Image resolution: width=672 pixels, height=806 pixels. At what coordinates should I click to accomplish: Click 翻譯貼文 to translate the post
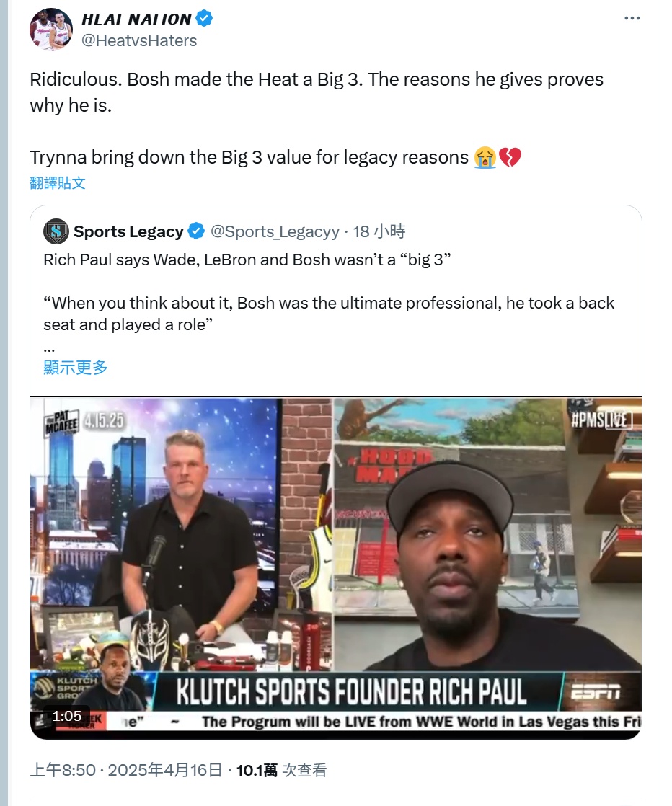58,183
